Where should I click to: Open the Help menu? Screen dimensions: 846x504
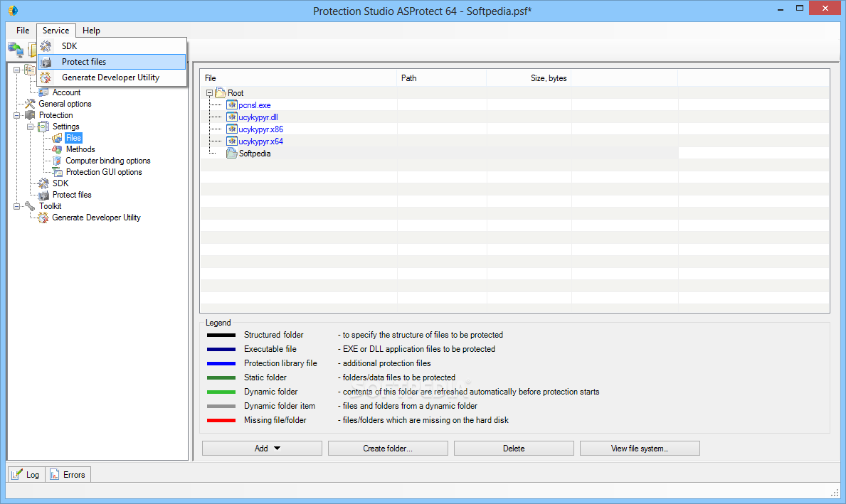91,30
